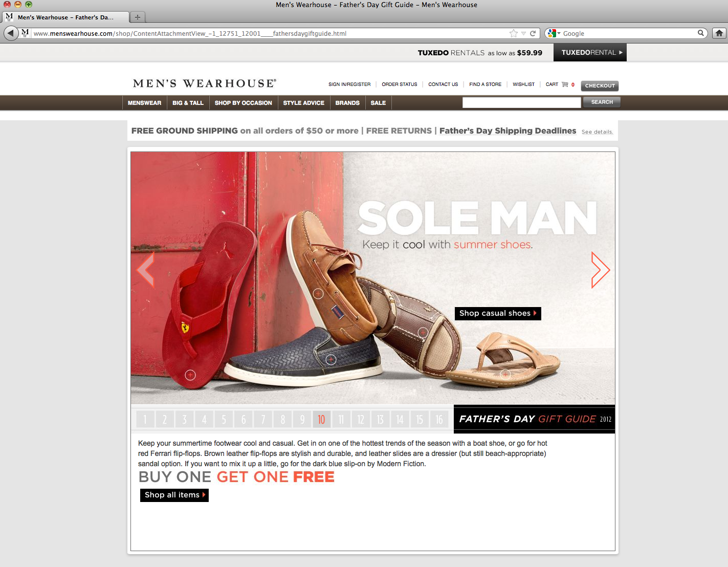Screen dimensions: 728x567
Task: Jump to slide 7 in pager
Action: click(x=263, y=420)
